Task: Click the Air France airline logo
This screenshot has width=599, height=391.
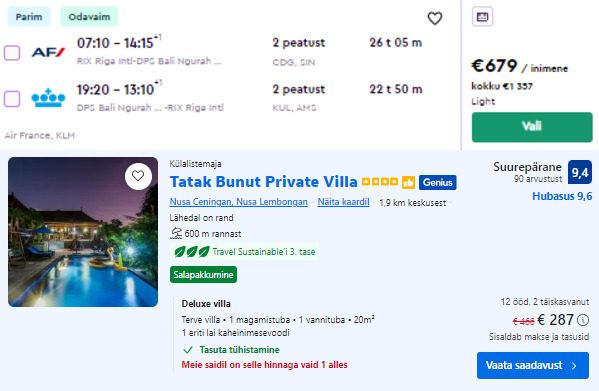Action: (x=49, y=52)
